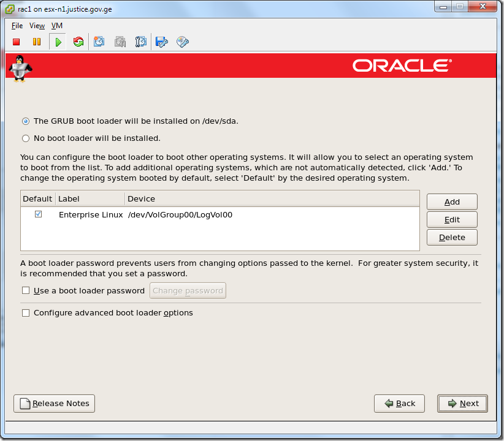Viewport: 504px width, 441px height.
Task: Open the View menu
Action: click(x=37, y=26)
